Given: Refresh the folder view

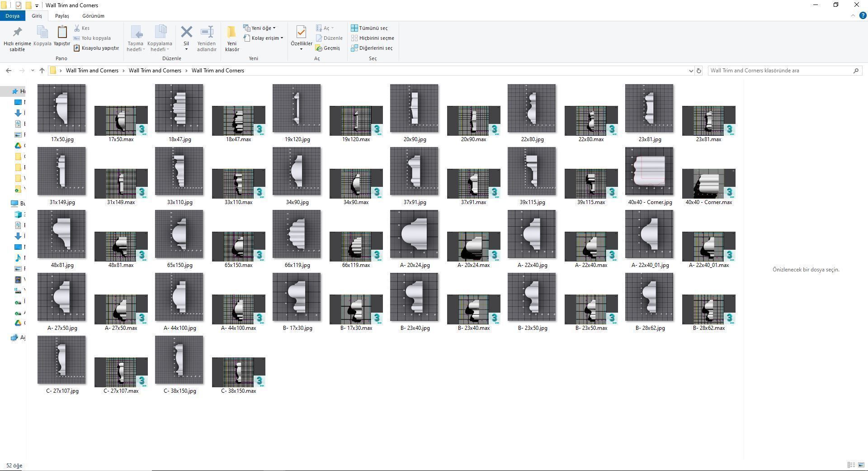Looking at the screenshot, I should pyautogui.click(x=698, y=71).
